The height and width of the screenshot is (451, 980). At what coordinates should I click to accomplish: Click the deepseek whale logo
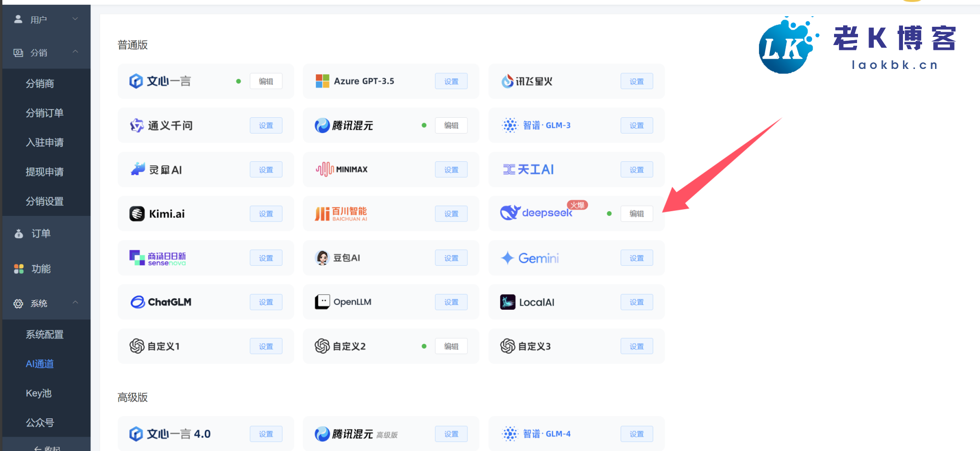(510, 212)
